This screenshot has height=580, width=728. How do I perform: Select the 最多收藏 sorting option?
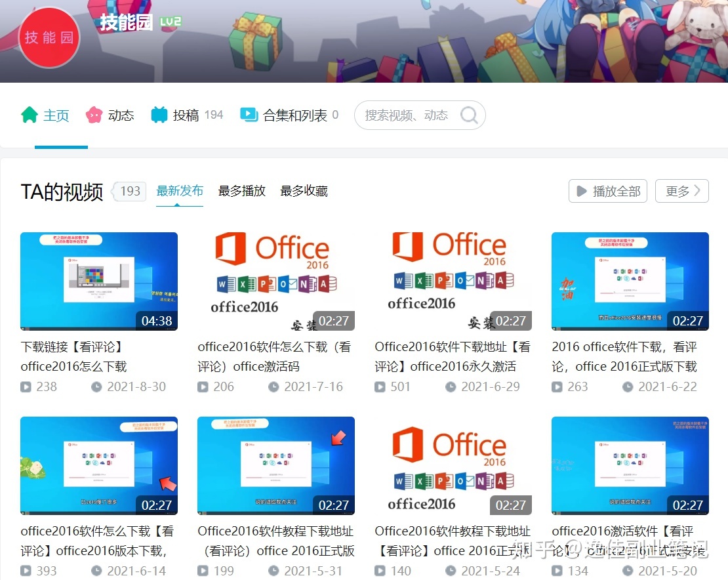[x=304, y=191]
